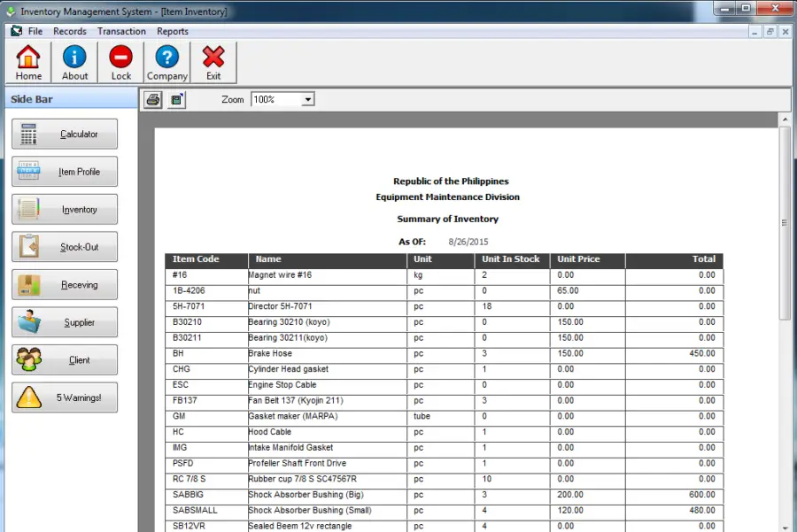Select the Lock toolbar button
Viewport: 797px width, 532px height.
120,61
